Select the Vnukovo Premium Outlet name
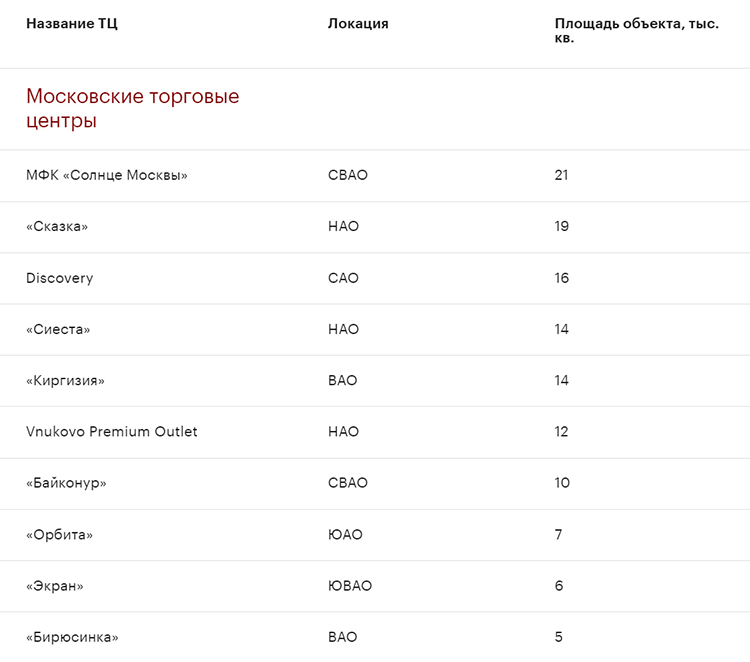 coord(112,432)
